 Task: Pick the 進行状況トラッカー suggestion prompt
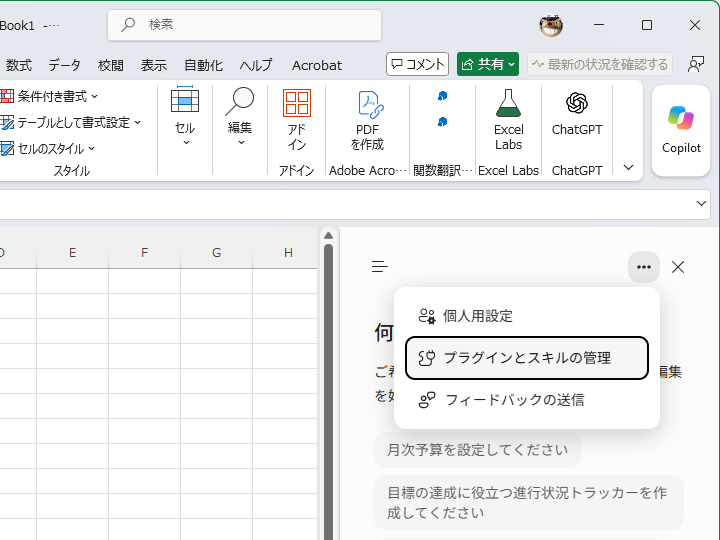point(529,502)
